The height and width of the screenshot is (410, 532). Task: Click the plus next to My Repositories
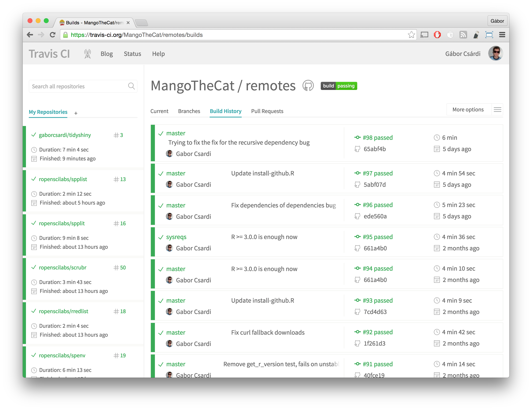[76, 113]
